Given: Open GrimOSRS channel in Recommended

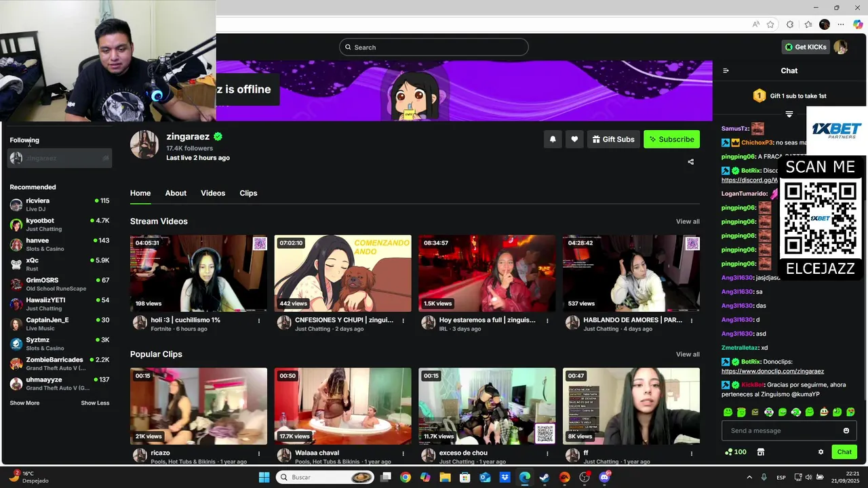Looking at the screenshot, I should 60,284.
